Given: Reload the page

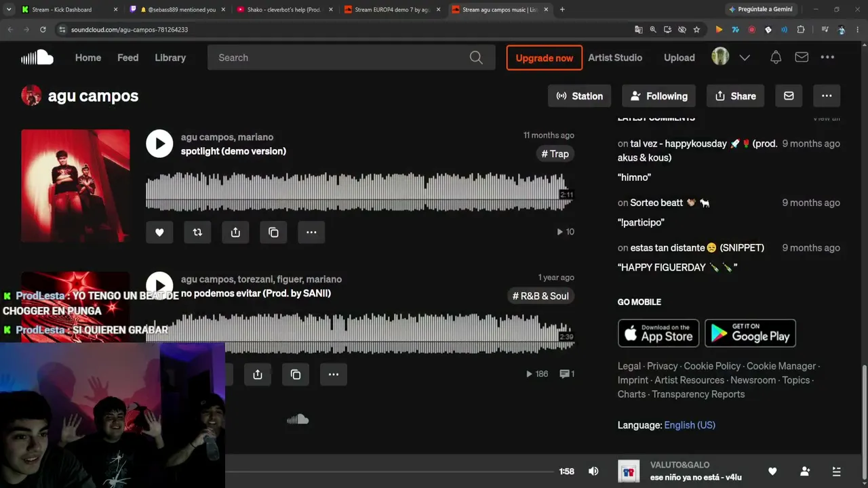Looking at the screenshot, I should pyautogui.click(x=43, y=30).
